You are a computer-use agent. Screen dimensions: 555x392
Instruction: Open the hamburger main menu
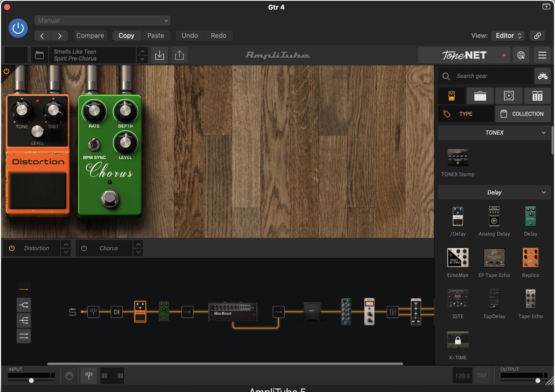pos(542,55)
